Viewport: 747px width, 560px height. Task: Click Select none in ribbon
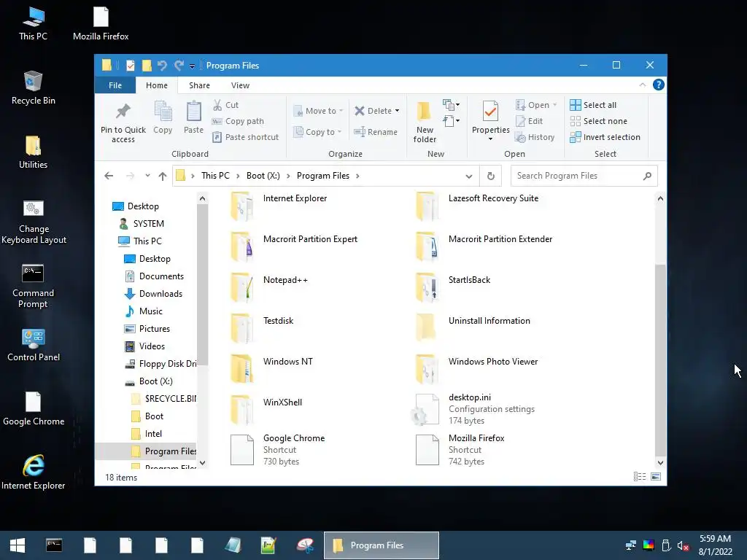click(598, 121)
